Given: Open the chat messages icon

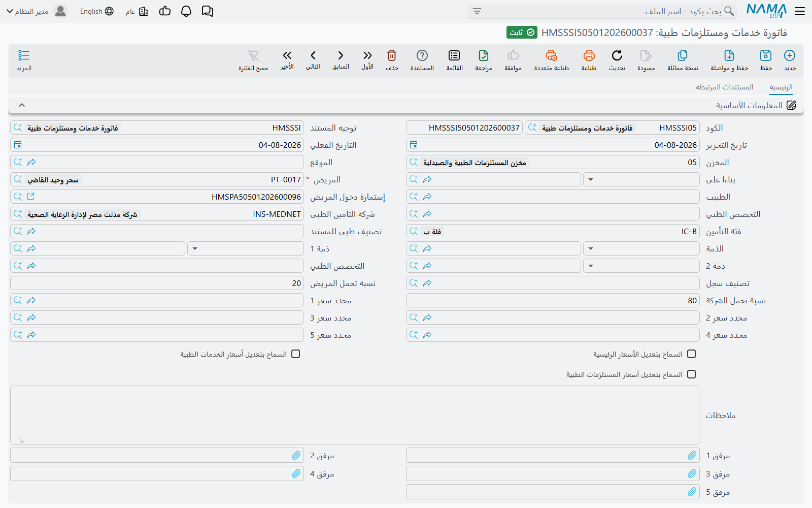Looking at the screenshot, I should click(208, 11).
